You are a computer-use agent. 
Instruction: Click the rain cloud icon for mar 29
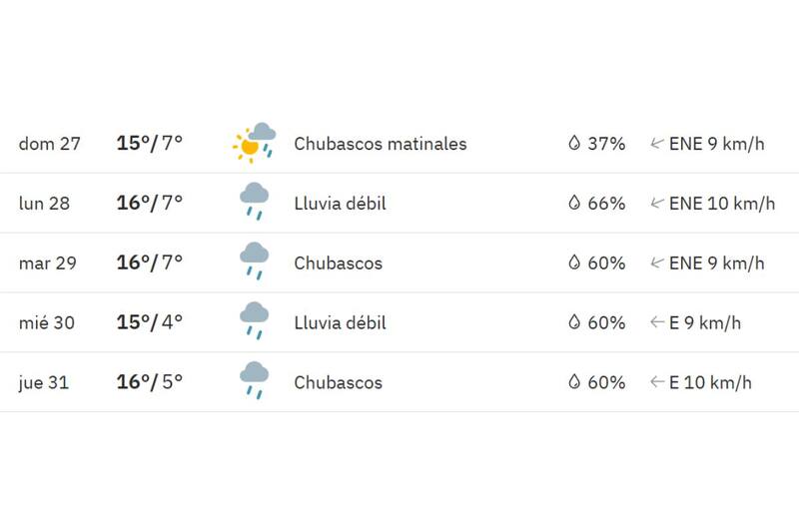click(x=254, y=263)
